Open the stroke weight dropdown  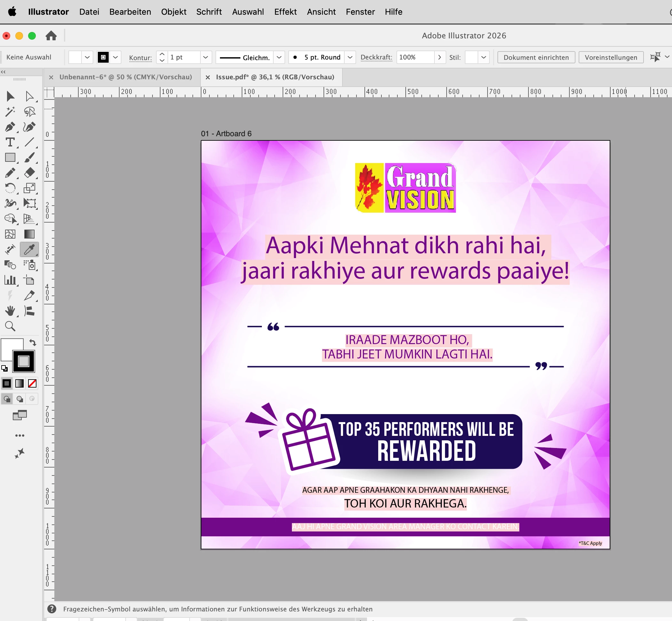click(206, 57)
